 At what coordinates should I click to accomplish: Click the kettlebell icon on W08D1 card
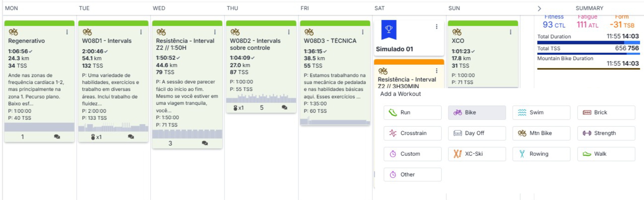click(x=93, y=137)
